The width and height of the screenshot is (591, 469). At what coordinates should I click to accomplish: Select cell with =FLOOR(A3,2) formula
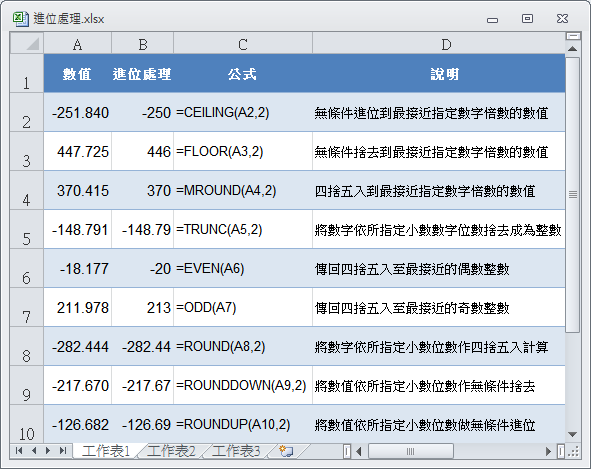click(x=243, y=151)
